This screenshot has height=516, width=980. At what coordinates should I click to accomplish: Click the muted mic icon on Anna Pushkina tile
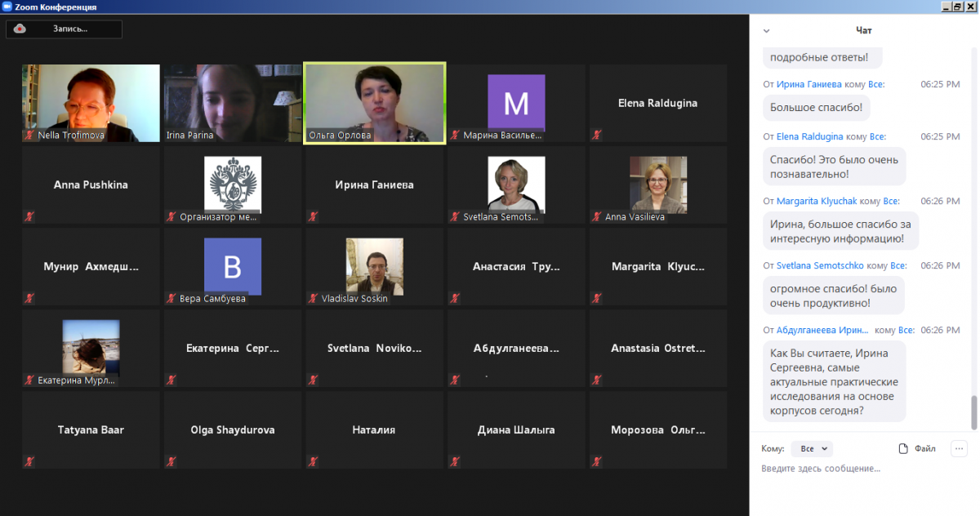tap(30, 217)
